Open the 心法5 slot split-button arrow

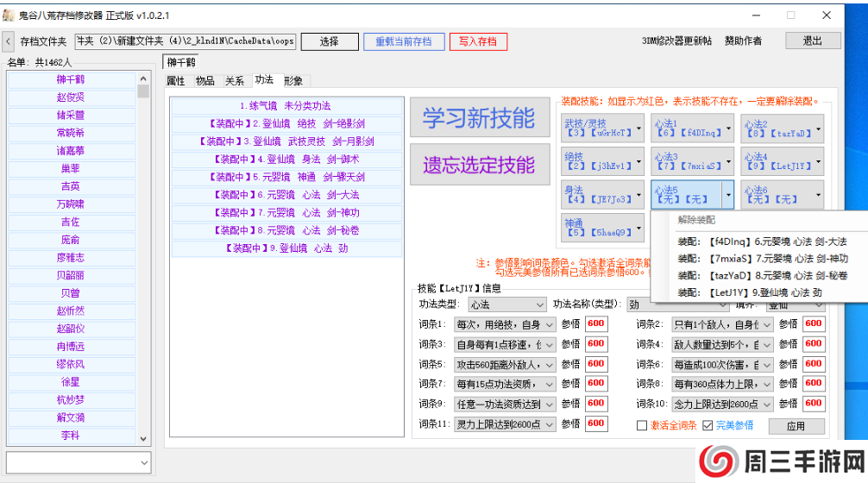(726, 195)
